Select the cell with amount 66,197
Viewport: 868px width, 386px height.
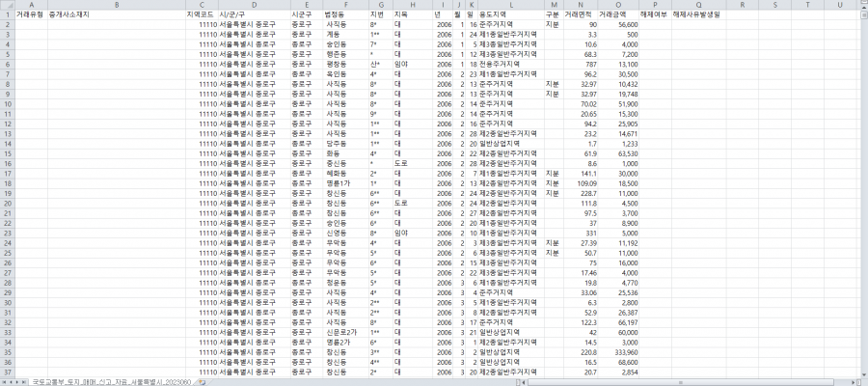tap(618, 322)
